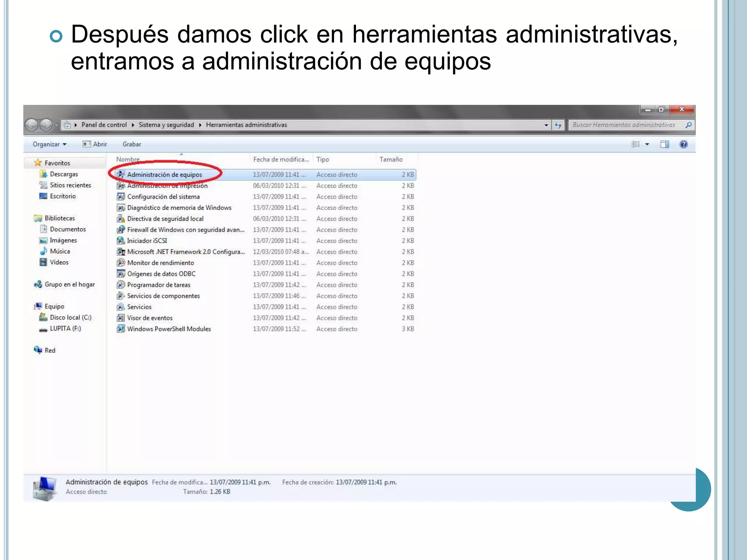
Task: Select the Servicios gear icon
Action: pos(120,307)
